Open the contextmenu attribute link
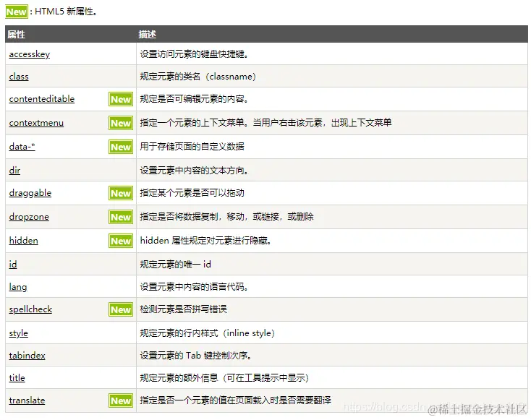The image size is (531, 420). tap(36, 123)
